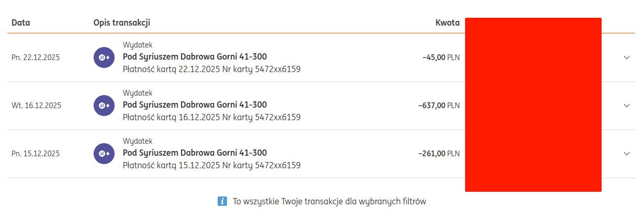Image resolution: width=644 pixels, height=220 pixels.
Task: Click the date Pn. 15.12.2025
Action: point(36,154)
